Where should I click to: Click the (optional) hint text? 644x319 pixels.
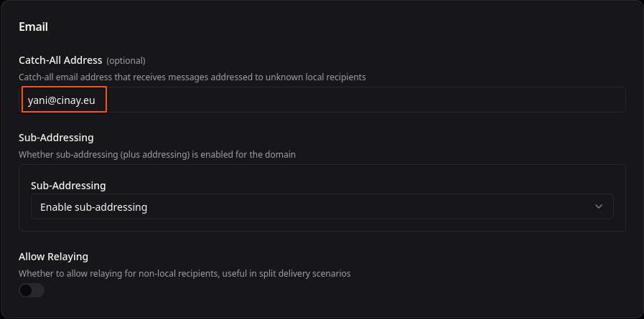click(126, 61)
